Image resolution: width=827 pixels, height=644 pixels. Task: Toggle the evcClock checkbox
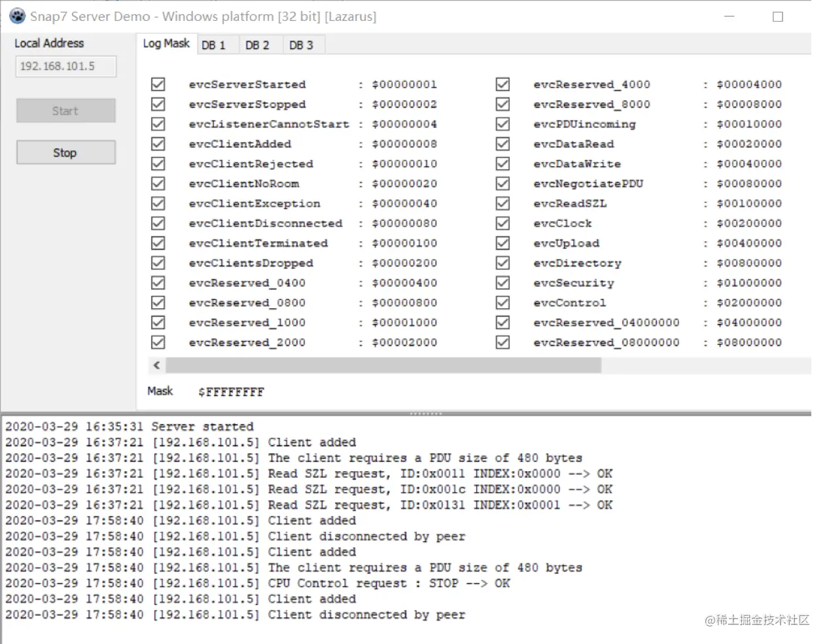[x=502, y=223]
